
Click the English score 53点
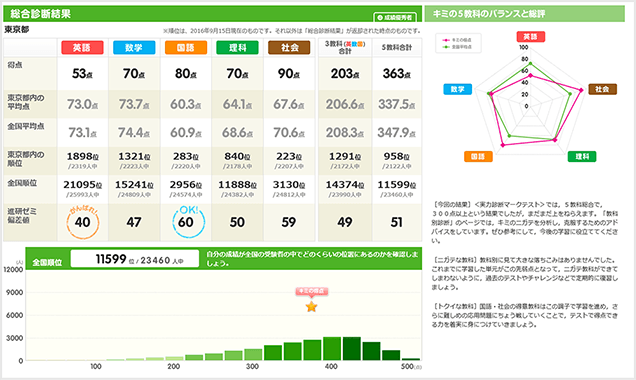point(82,73)
